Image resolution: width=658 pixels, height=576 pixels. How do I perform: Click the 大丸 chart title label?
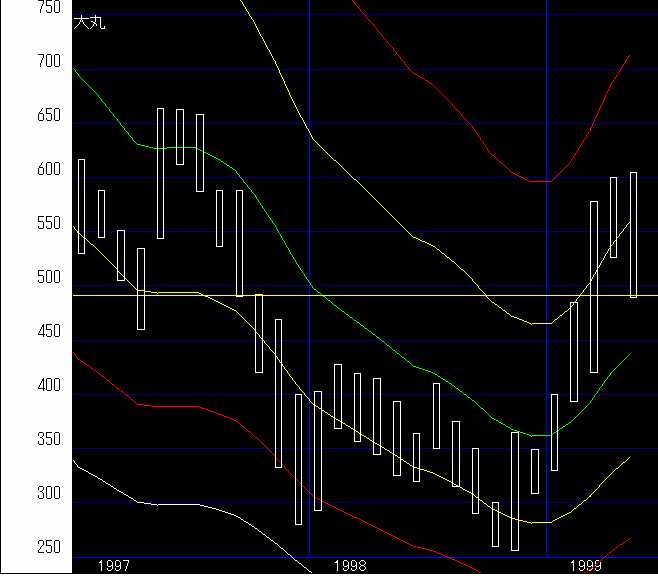pos(89,23)
